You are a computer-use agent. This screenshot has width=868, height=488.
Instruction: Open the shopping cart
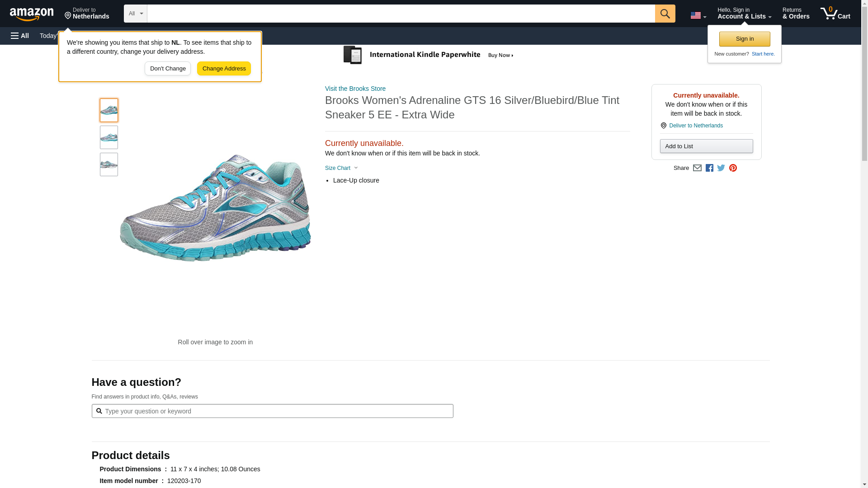coord(835,14)
